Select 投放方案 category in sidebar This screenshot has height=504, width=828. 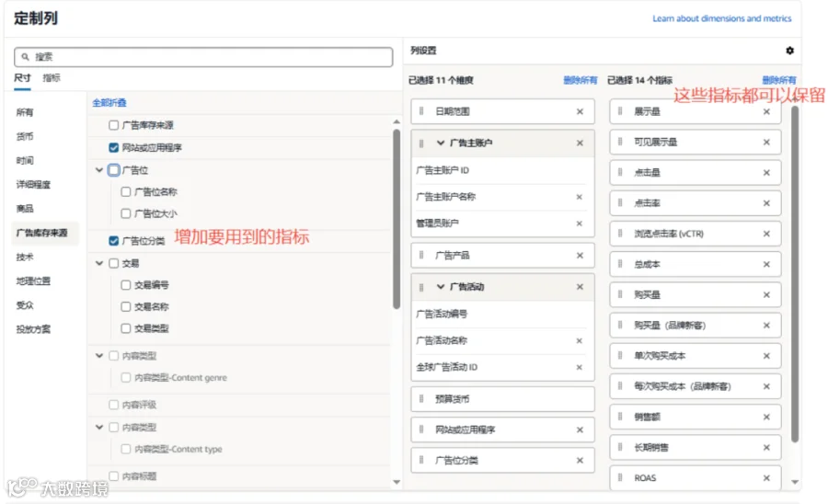click(33, 329)
